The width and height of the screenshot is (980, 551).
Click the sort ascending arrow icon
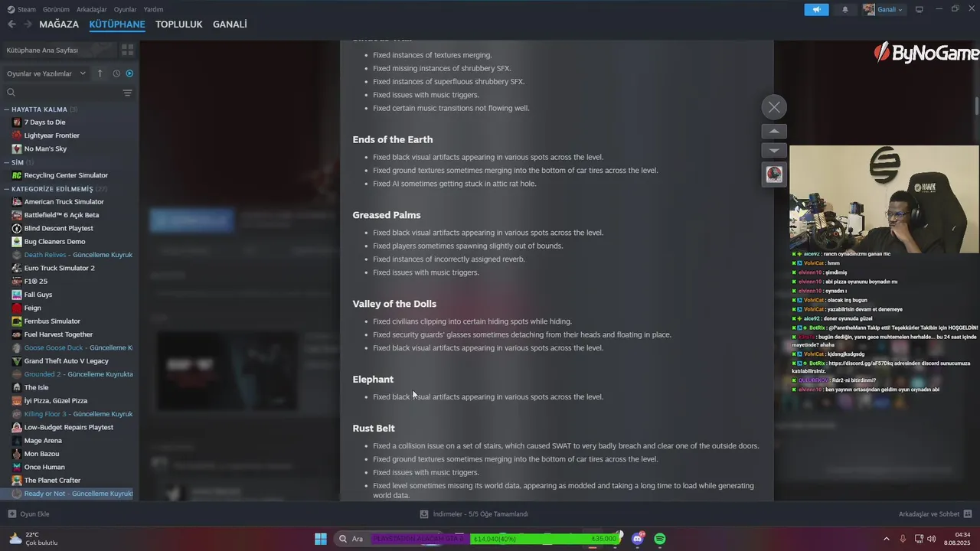click(x=100, y=73)
